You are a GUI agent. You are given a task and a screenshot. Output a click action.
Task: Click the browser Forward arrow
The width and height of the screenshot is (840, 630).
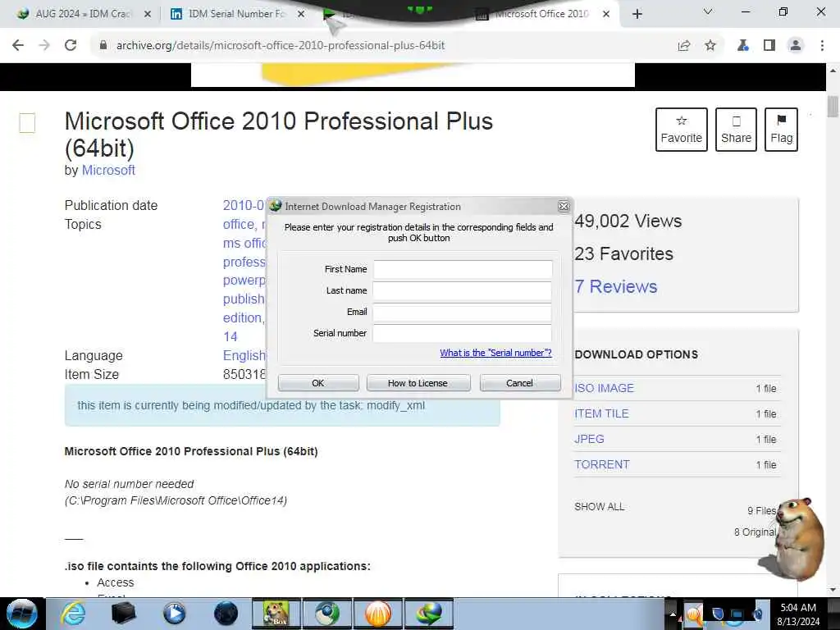[x=44, y=46]
